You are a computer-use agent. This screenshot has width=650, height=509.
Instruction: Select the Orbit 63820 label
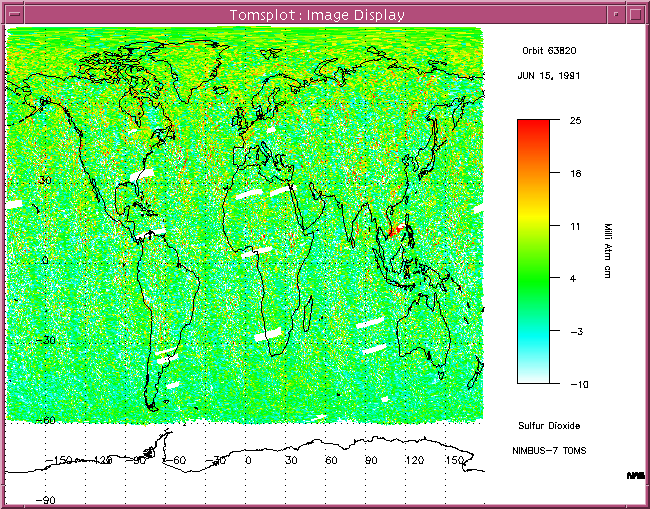pyautogui.click(x=549, y=49)
